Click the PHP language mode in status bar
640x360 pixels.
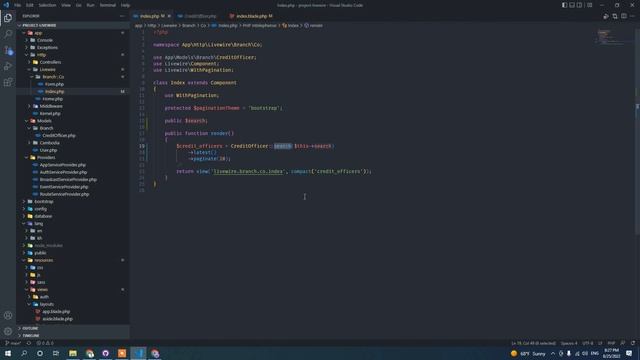611,343
